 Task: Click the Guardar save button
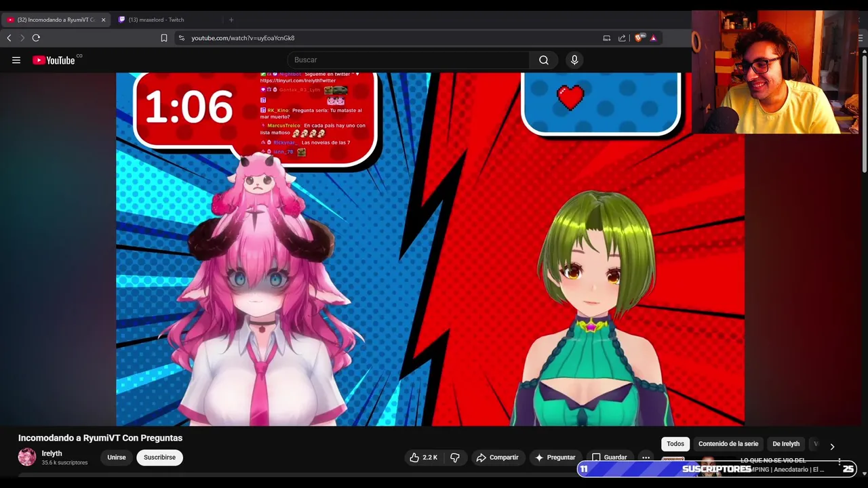609,457
